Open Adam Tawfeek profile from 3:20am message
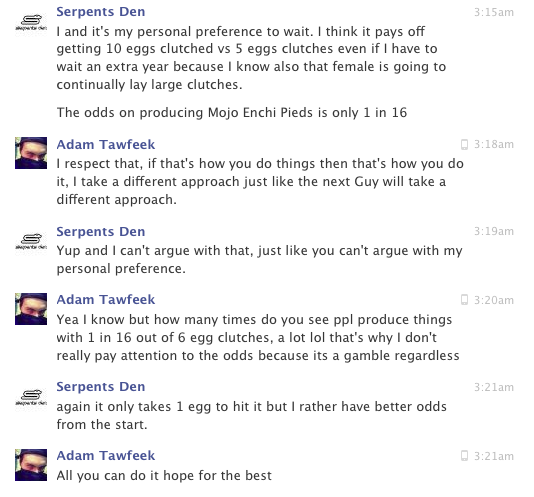This screenshot has height=497, width=534. 106,300
